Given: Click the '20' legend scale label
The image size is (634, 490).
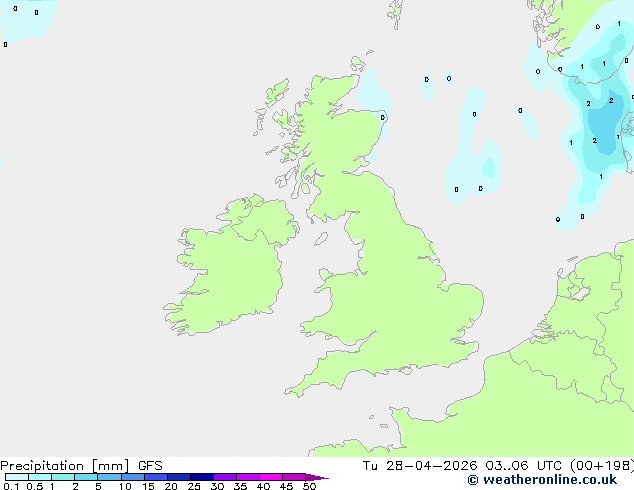Looking at the screenshot, I should (x=171, y=486).
